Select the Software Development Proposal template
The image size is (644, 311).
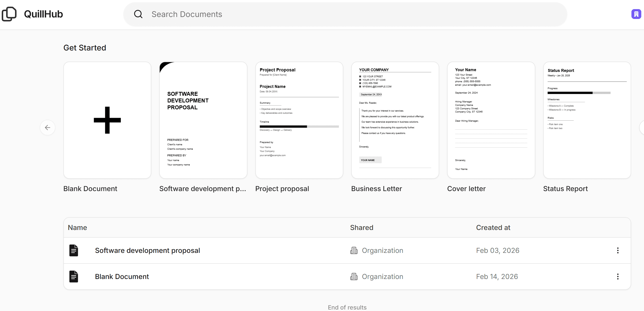tap(203, 120)
